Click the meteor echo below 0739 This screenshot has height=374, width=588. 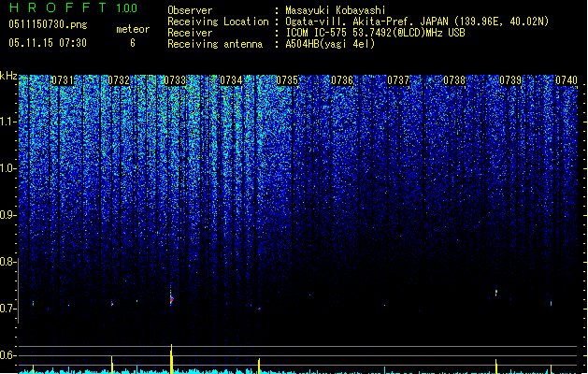tap(495, 294)
